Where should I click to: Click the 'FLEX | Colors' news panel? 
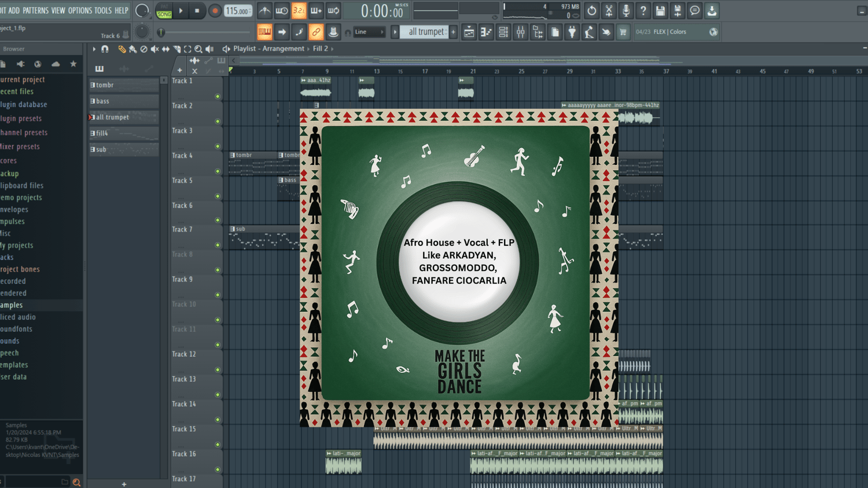point(676,32)
